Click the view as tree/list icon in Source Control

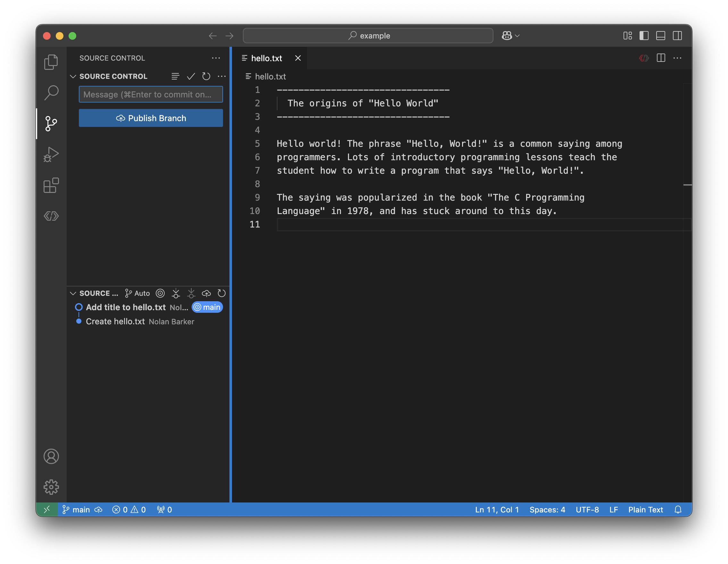[x=175, y=76]
